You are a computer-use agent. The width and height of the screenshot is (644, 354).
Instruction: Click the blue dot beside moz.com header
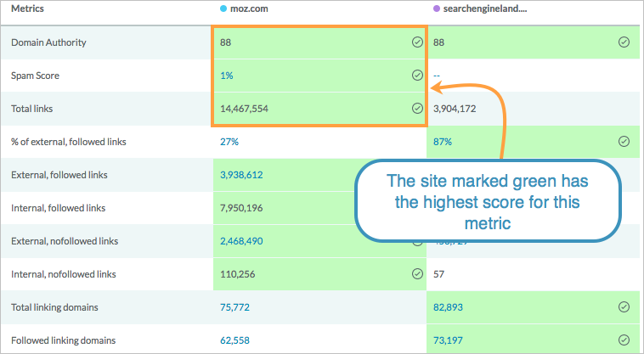[x=223, y=8]
